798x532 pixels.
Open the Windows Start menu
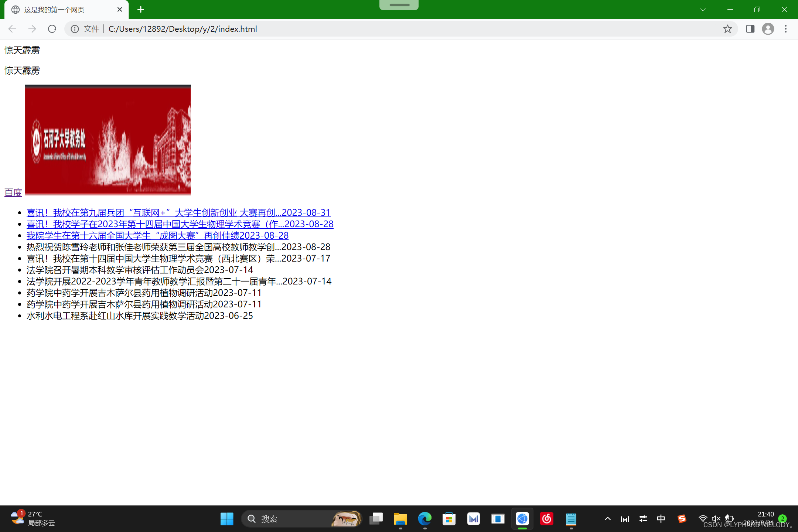(x=227, y=519)
